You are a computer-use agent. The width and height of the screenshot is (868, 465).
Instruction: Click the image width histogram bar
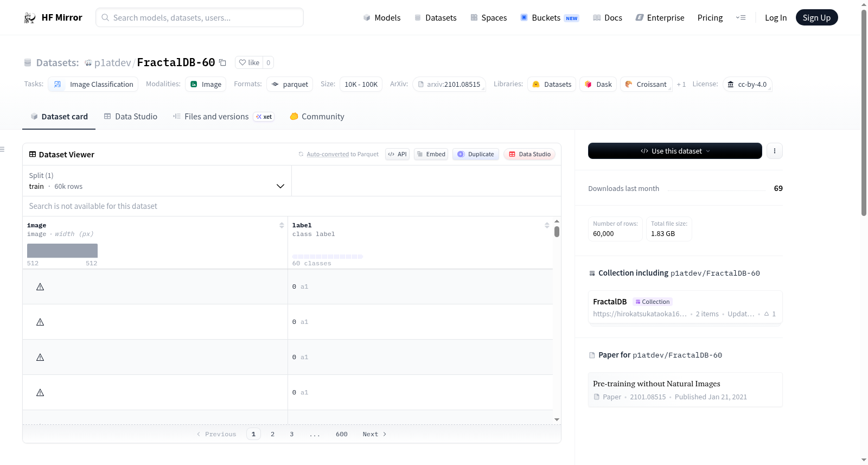tap(62, 251)
